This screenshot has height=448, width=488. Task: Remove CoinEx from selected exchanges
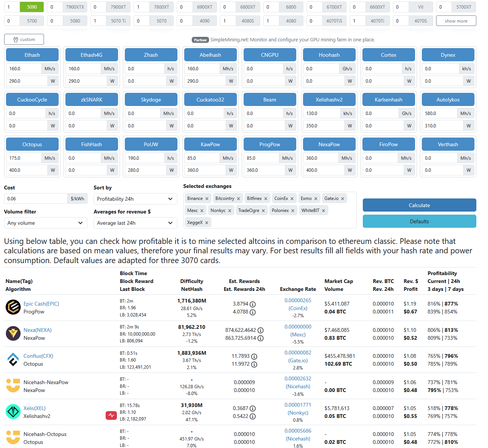point(292,199)
